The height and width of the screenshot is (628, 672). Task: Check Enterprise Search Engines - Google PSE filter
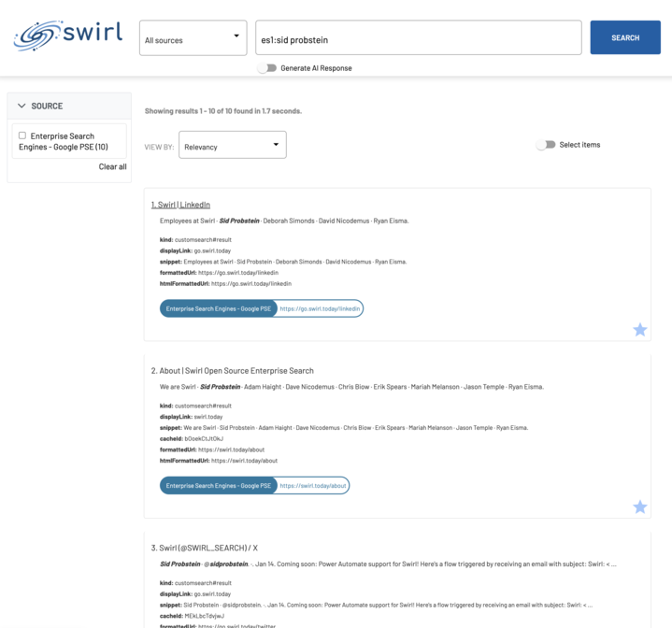tap(22, 136)
